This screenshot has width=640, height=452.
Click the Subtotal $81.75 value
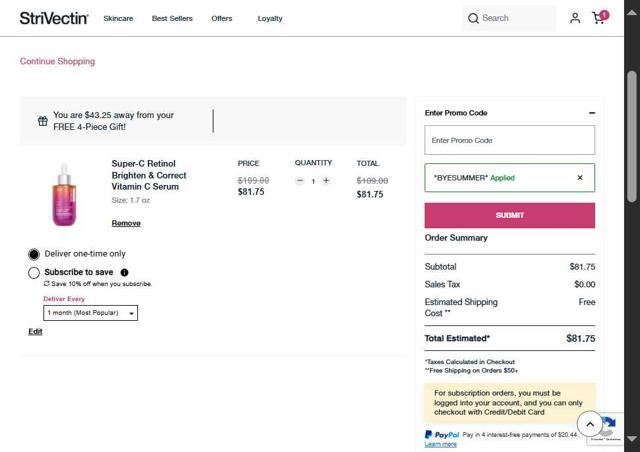[x=582, y=267]
